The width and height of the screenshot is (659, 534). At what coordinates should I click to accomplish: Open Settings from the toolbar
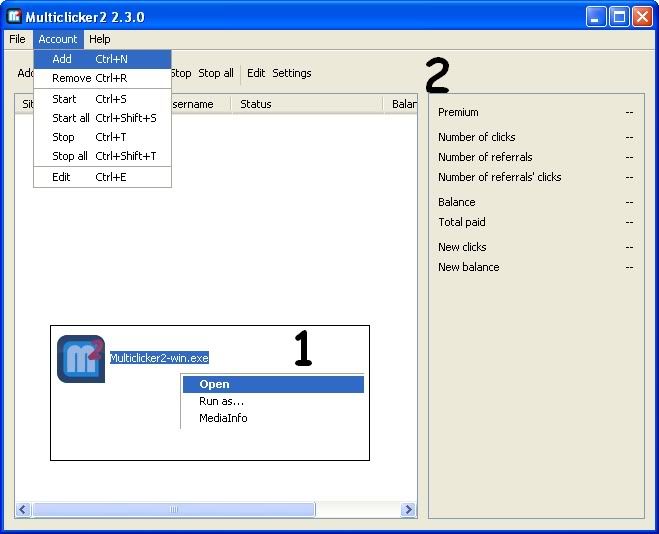point(292,73)
